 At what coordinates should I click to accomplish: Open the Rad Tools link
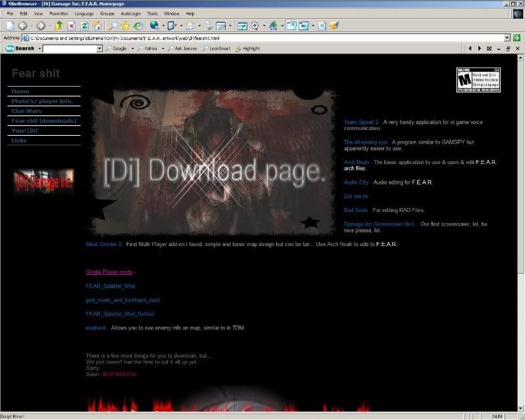[356, 211]
